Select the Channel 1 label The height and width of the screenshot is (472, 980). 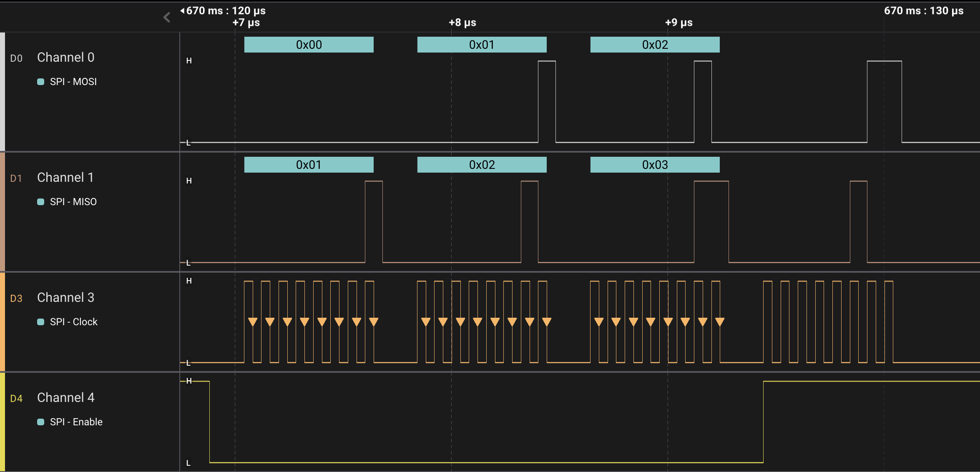click(65, 177)
